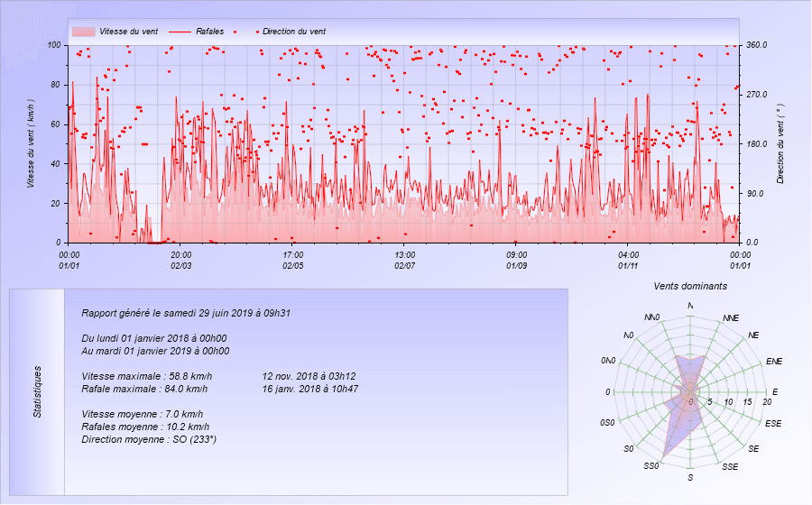Image resolution: width=812 pixels, height=505 pixels.
Task: Click the OSO direction label on wind rose
Action: pos(606,423)
